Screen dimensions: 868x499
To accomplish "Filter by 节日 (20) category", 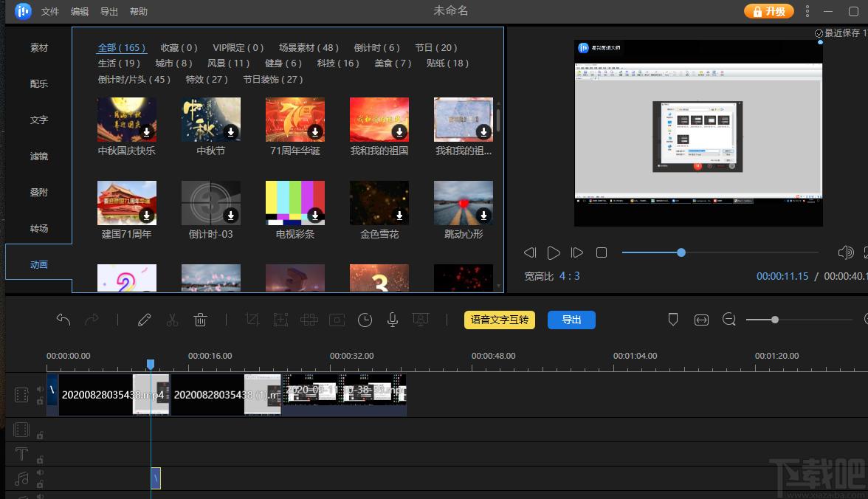I will (x=436, y=48).
